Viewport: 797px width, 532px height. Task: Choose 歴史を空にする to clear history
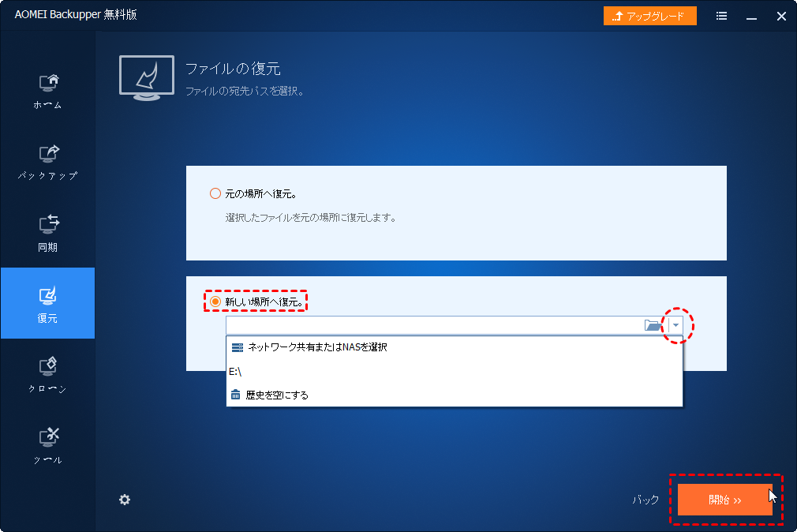coord(454,395)
